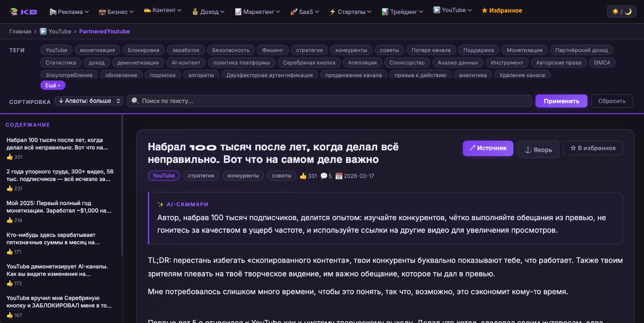The image size is (644, 323).
Task: Select the Авторские права tag
Action: point(558,62)
